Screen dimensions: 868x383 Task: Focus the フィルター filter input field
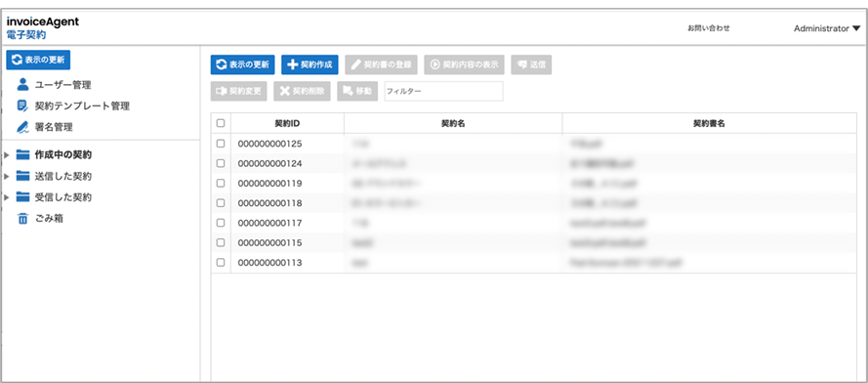point(443,91)
